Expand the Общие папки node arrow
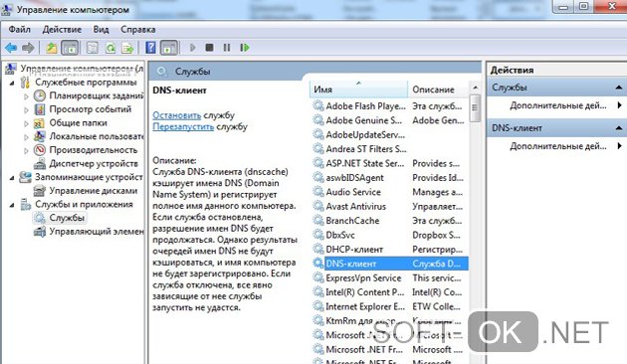The height and width of the screenshot is (364, 627). point(26,123)
